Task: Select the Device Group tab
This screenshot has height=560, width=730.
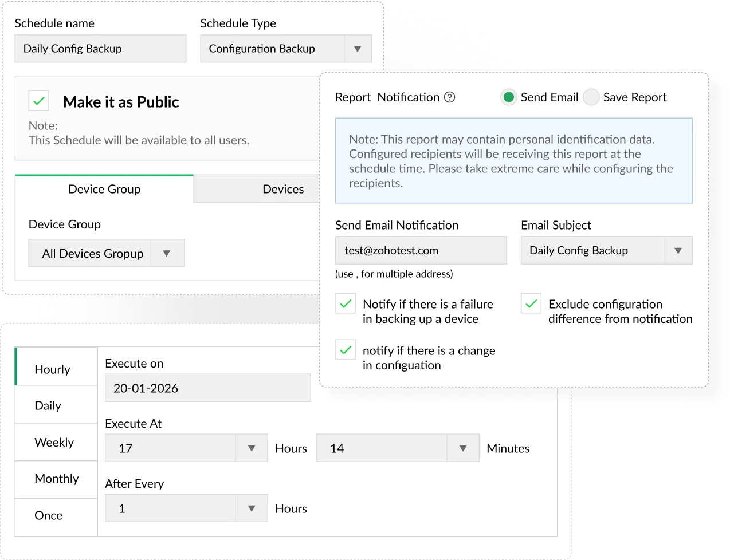Action: coord(104,189)
